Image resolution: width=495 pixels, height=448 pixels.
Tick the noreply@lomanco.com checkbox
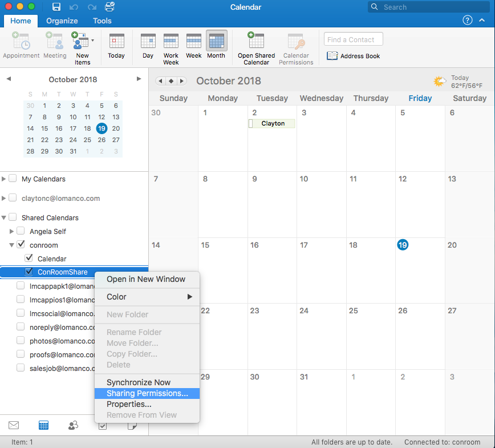tap(21, 327)
